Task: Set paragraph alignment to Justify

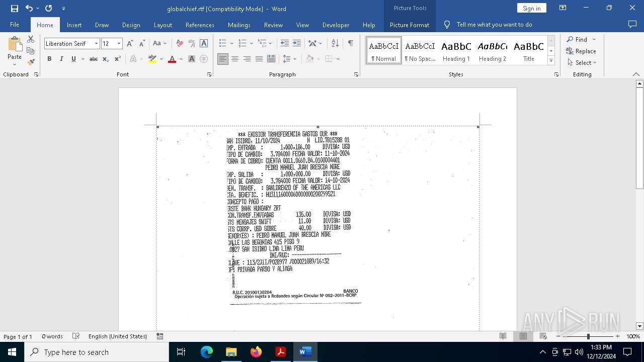Action: click(x=259, y=59)
